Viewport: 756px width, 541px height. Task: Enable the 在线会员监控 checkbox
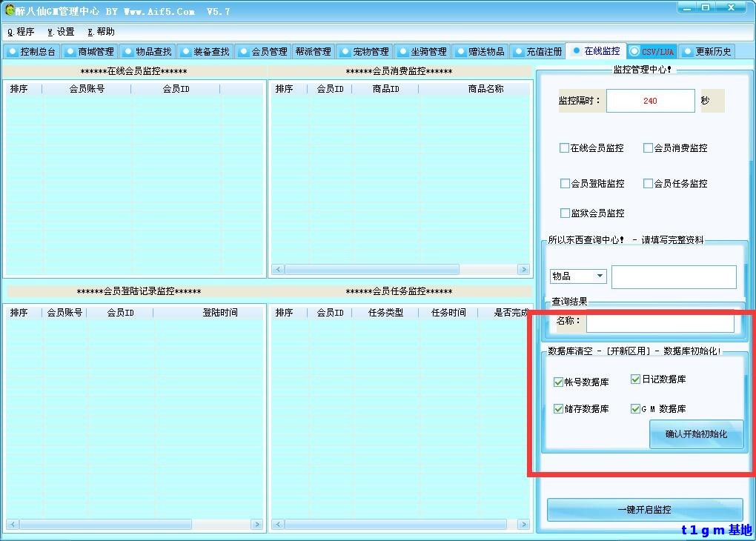pyautogui.click(x=564, y=147)
